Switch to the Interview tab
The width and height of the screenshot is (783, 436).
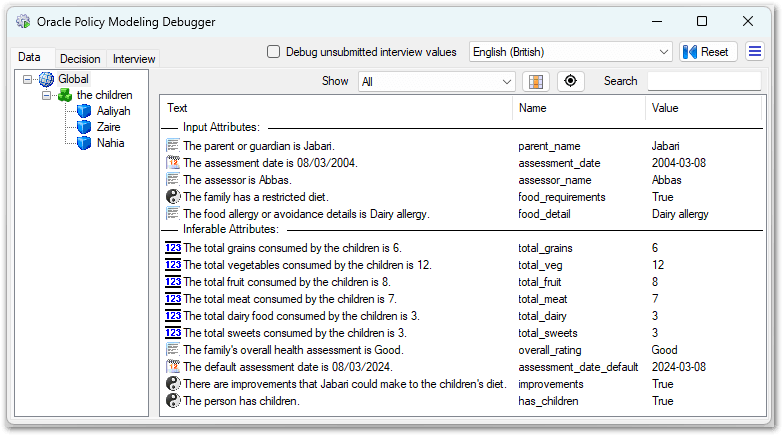[x=134, y=59]
